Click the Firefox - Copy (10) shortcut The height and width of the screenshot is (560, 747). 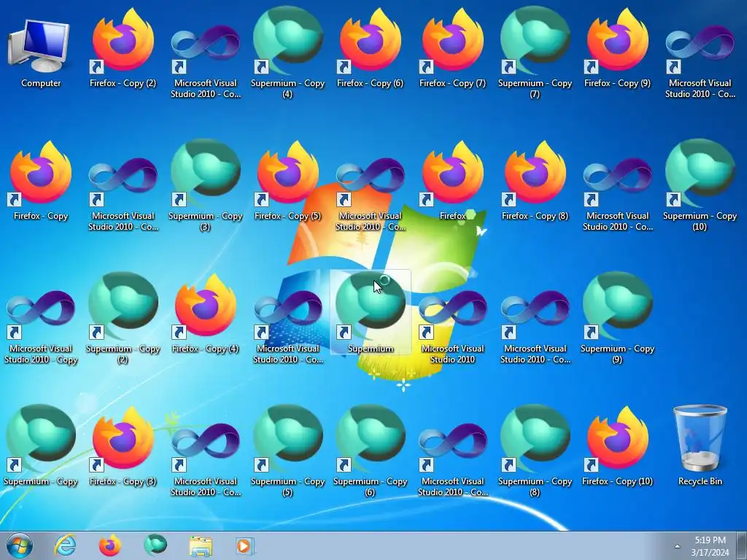click(617, 446)
